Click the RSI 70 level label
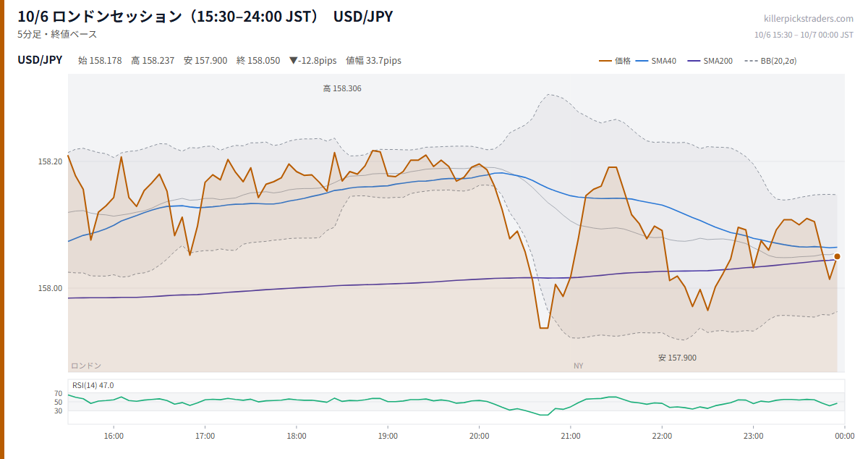 (59, 394)
